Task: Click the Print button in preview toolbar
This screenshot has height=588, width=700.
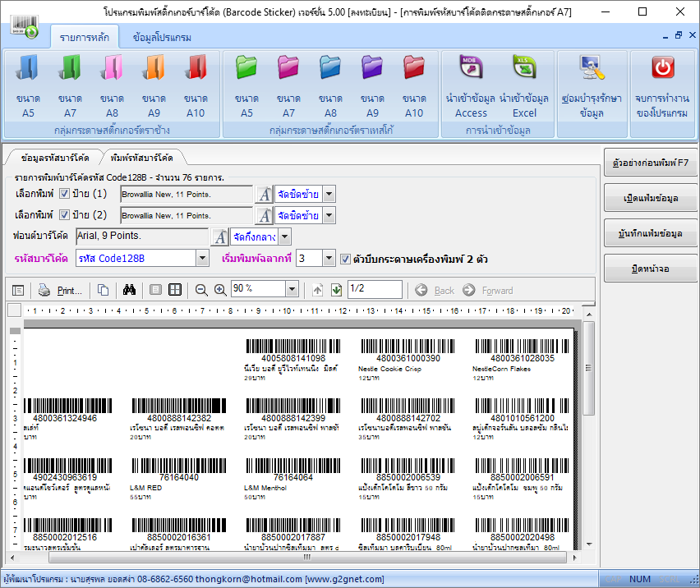Action: [60, 291]
